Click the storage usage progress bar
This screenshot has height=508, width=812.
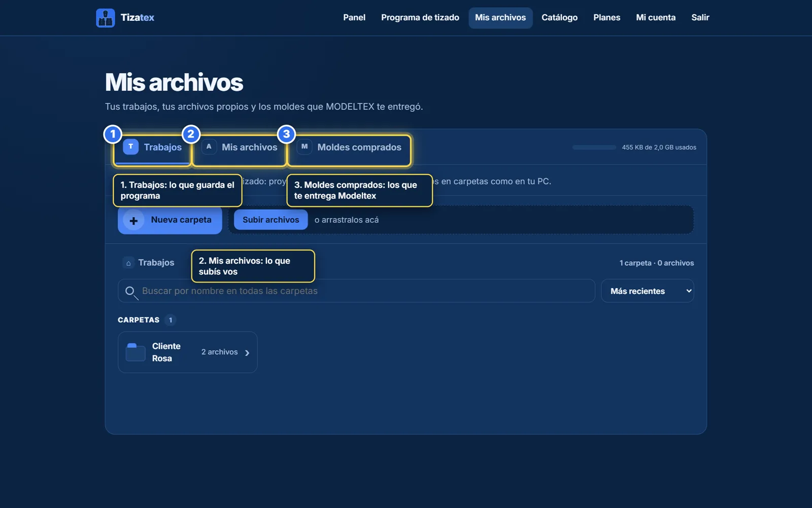[594, 147]
